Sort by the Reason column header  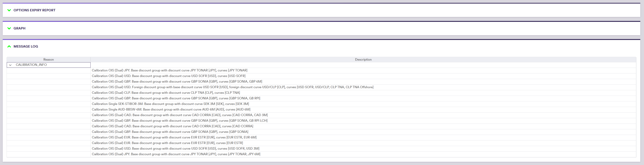(x=48, y=60)
